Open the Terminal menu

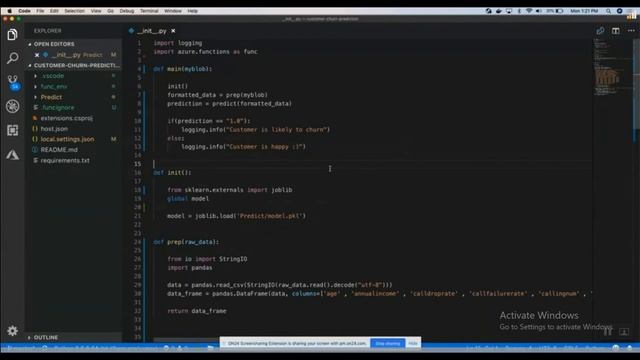[149, 11]
